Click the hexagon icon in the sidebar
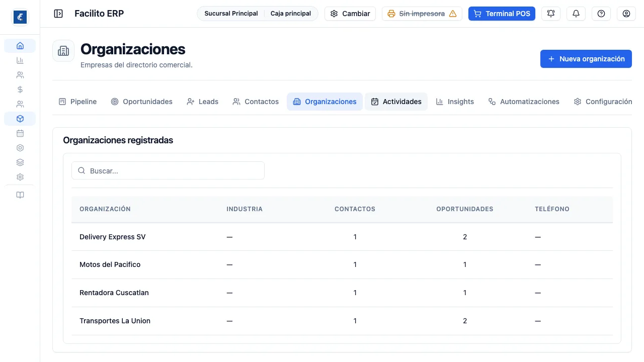 click(x=20, y=148)
